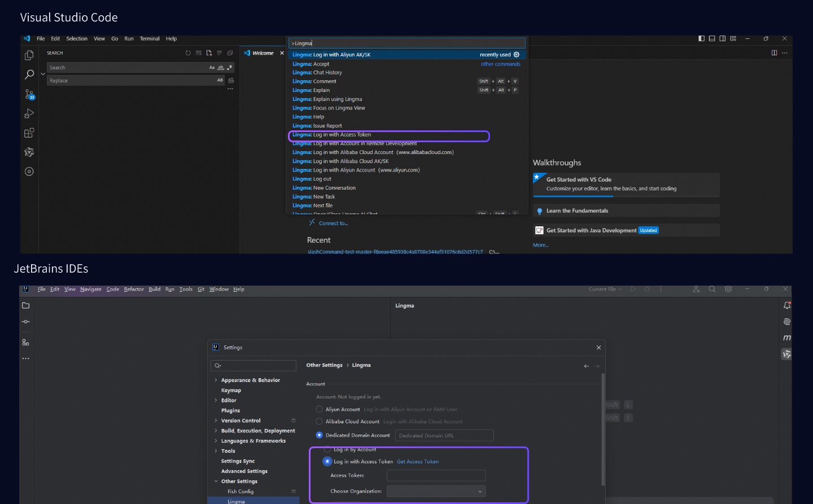
Task: Click the Access Token input field
Action: coord(436,475)
